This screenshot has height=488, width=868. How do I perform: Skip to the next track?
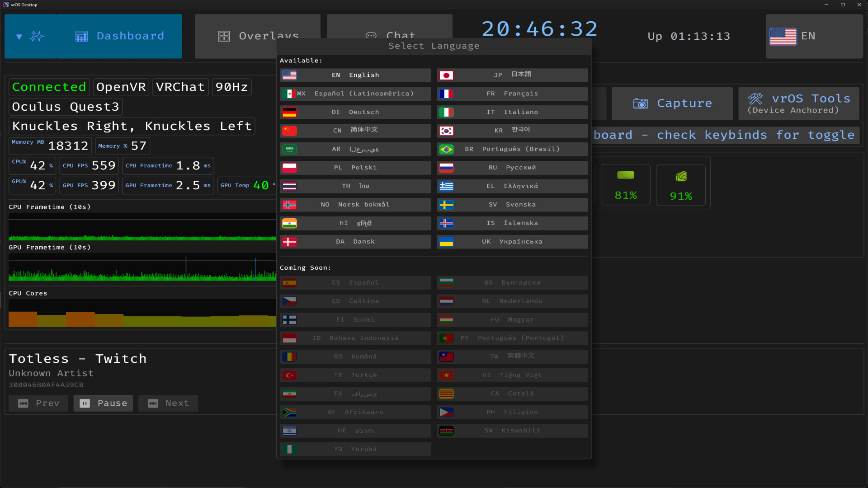pyautogui.click(x=168, y=403)
